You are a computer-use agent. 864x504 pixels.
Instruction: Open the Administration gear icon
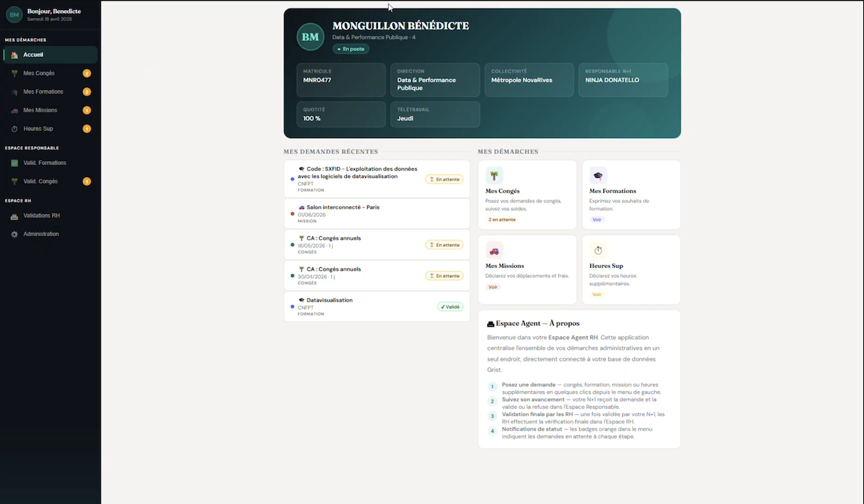coord(13,233)
